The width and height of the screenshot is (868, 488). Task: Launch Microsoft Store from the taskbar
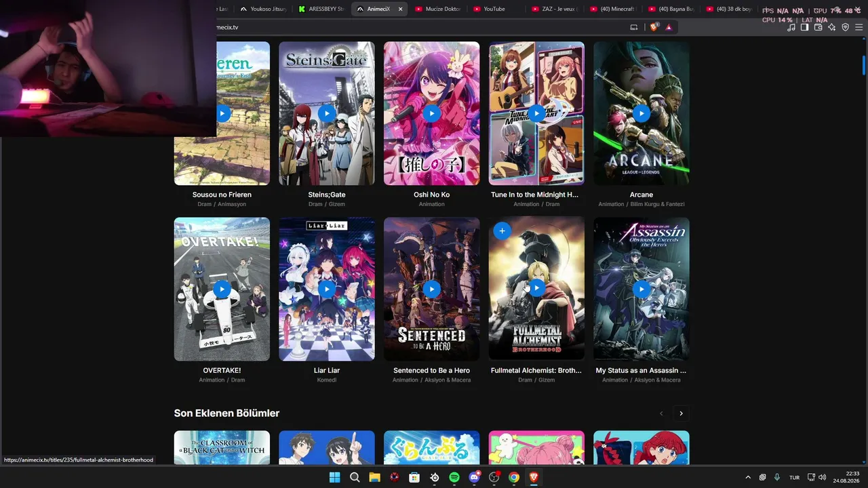click(x=414, y=477)
